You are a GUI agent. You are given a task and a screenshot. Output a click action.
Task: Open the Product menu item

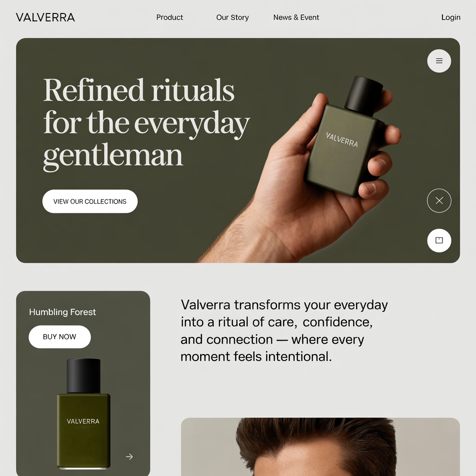169,18
